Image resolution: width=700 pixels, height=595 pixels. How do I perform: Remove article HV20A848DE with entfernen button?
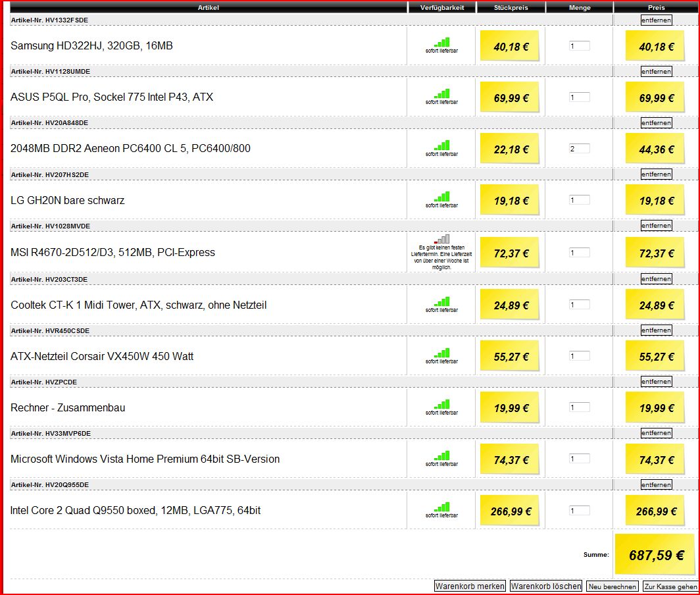(x=657, y=123)
